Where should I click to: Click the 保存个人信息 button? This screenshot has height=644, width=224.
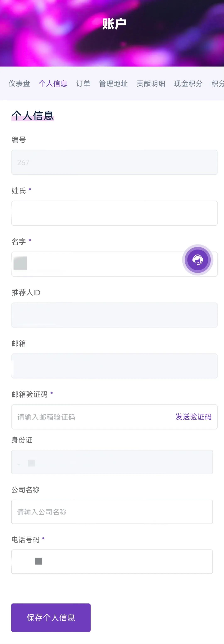pyautogui.click(x=51, y=617)
